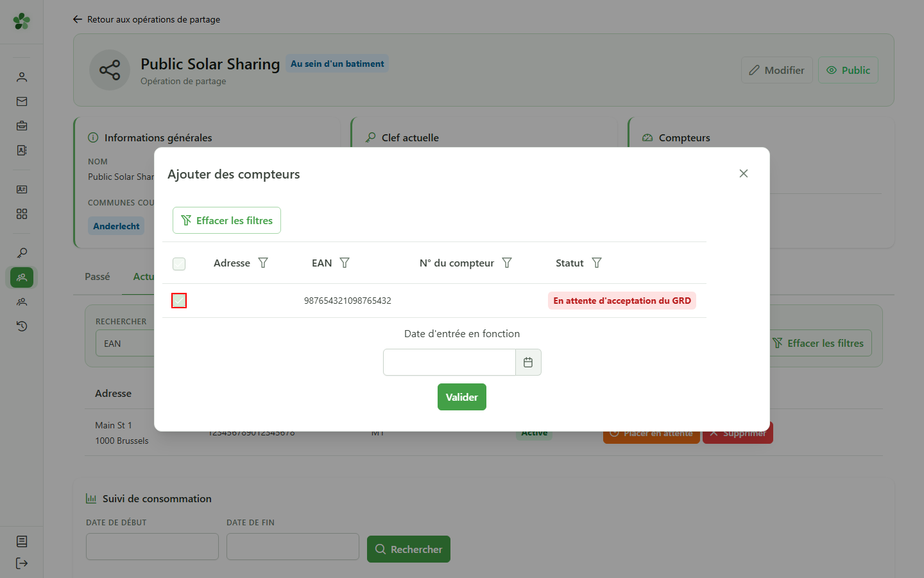Click the EAN search field
The image size is (924, 578).
126,344
